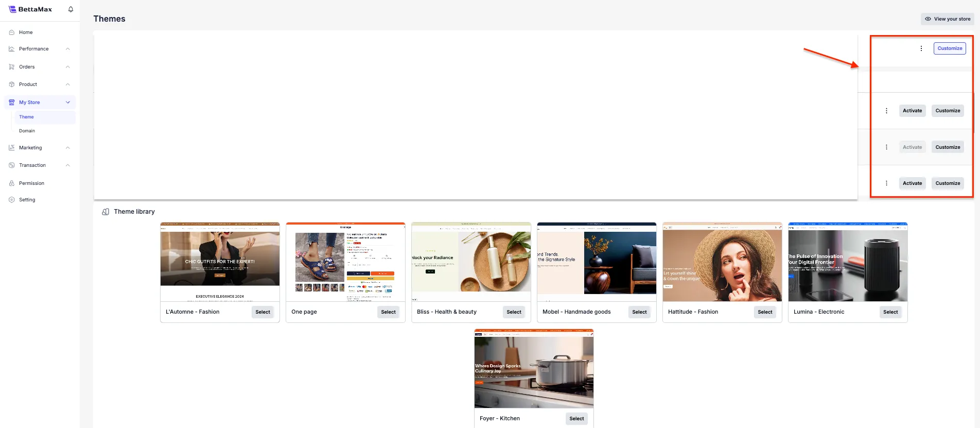Viewport: 980px width, 428px height.
Task: Expand the Performance menu chevron
Action: click(68, 49)
